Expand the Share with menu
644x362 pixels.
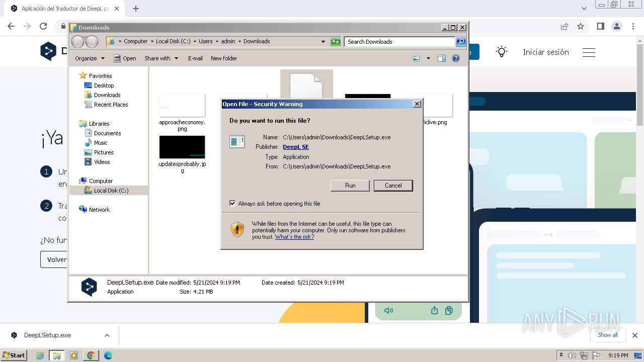161,58
